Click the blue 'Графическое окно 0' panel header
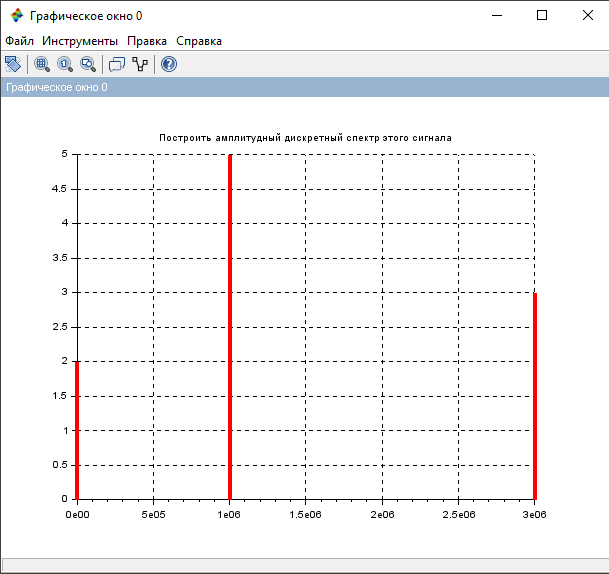609x574 pixels. click(305, 87)
